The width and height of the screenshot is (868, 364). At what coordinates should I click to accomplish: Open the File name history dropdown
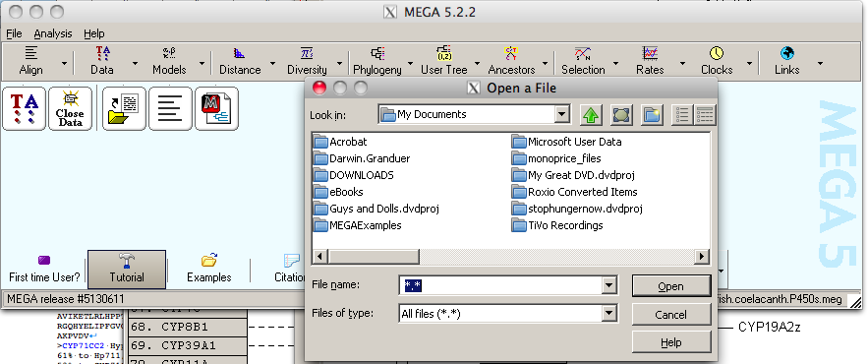point(608,286)
